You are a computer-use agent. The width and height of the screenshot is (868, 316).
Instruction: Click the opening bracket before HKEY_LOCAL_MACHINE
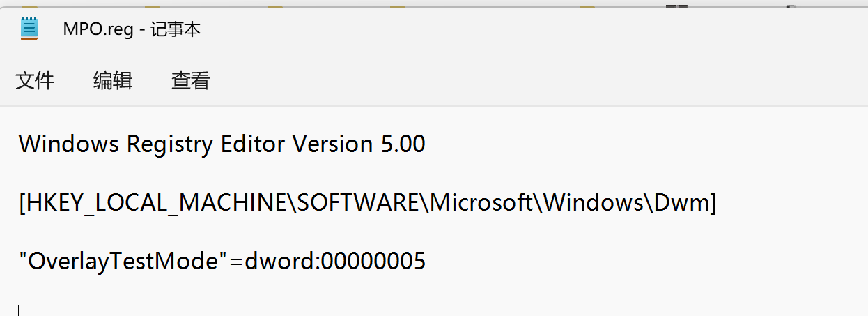22,203
